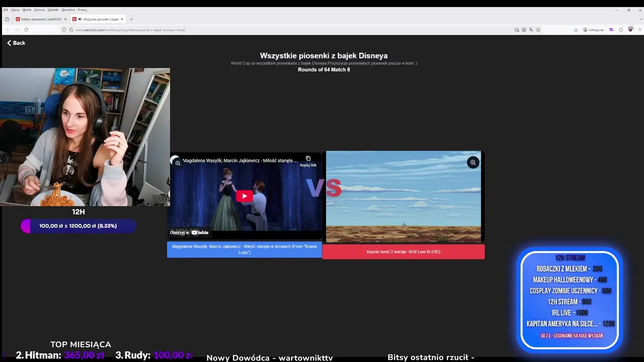644x362 pixels.
Task: Vote for kopcie tunel Król Lew III button
Action: pyautogui.click(x=404, y=251)
